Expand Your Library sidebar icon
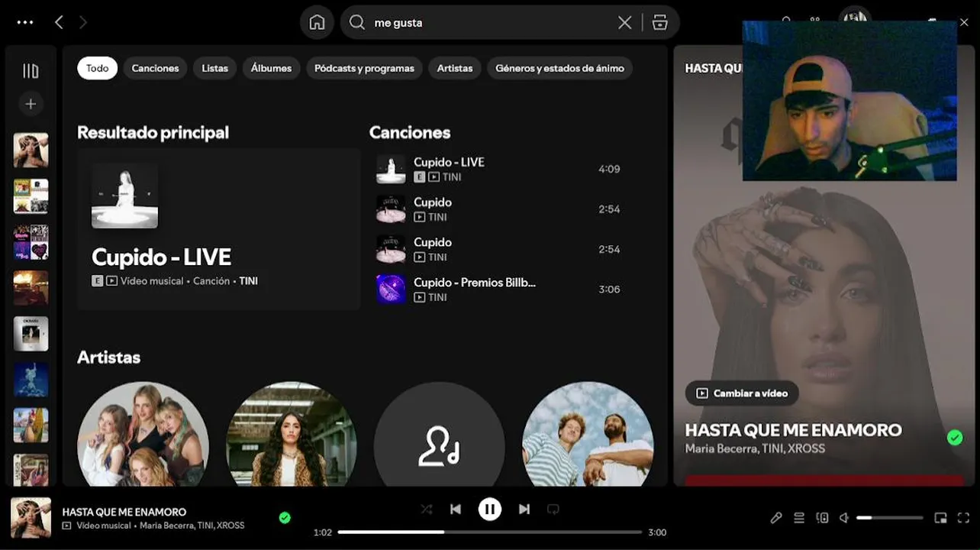Image resolution: width=980 pixels, height=550 pixels. [31, 71]
